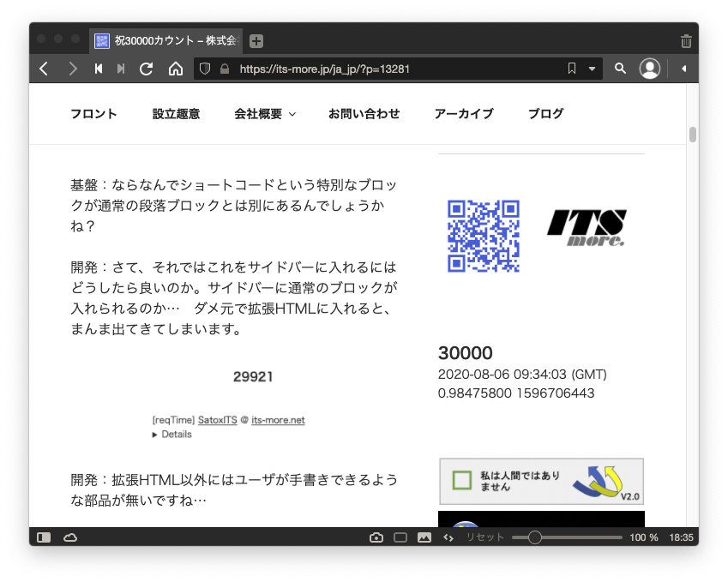Open the user profile menu
This screenshot has width=728, height=582.
[650, 69]
